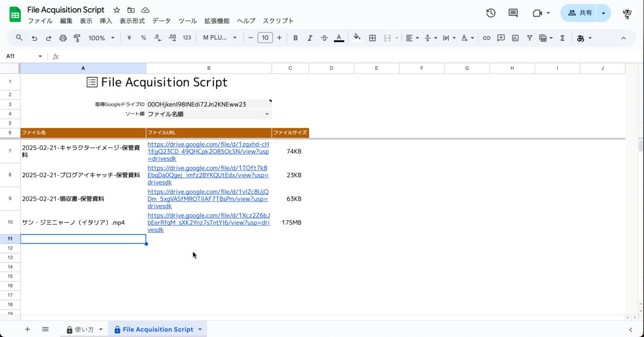Insert a chart
The image size is (644, 337).
click(x=515, y=38)
